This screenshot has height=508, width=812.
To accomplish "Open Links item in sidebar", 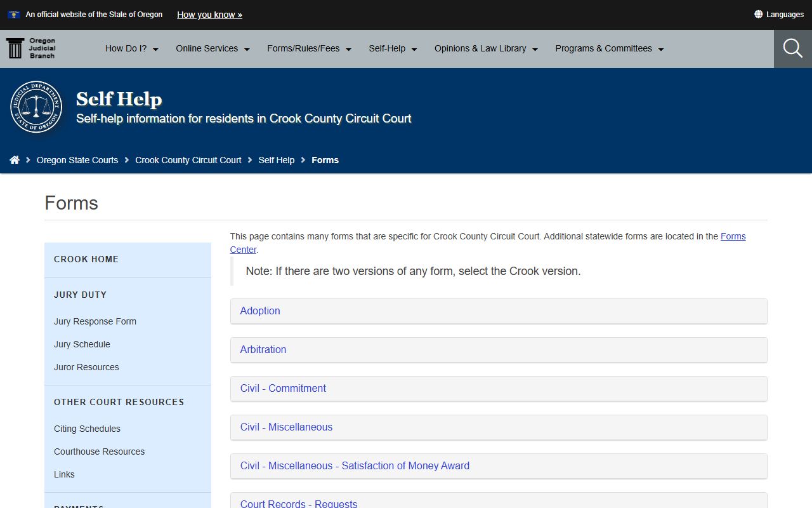I will click(64, 474).
